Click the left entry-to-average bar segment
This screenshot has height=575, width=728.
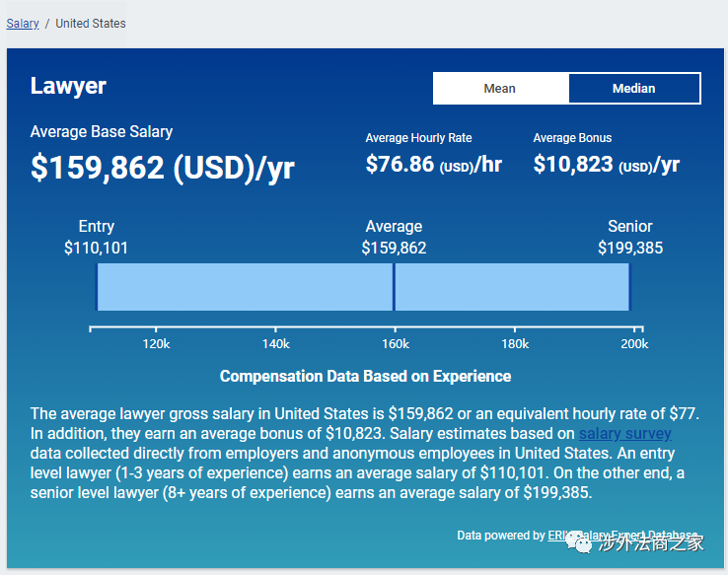click(245, 287)
